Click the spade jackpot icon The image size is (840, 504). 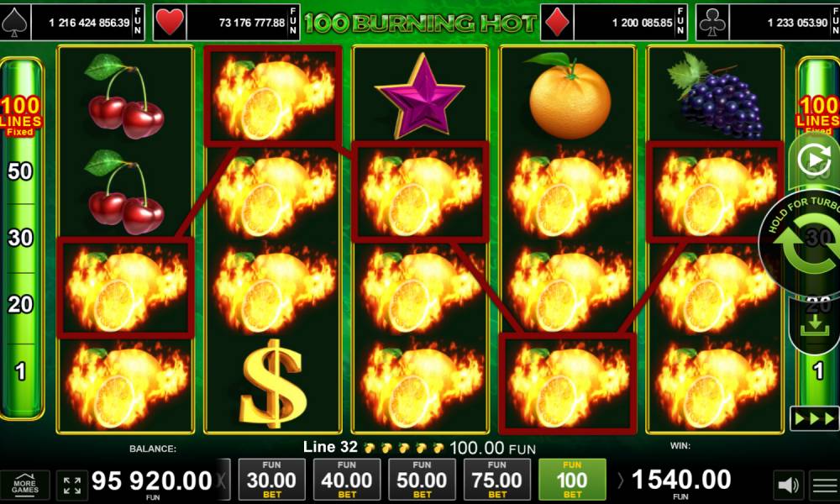[x=15, y=23]
